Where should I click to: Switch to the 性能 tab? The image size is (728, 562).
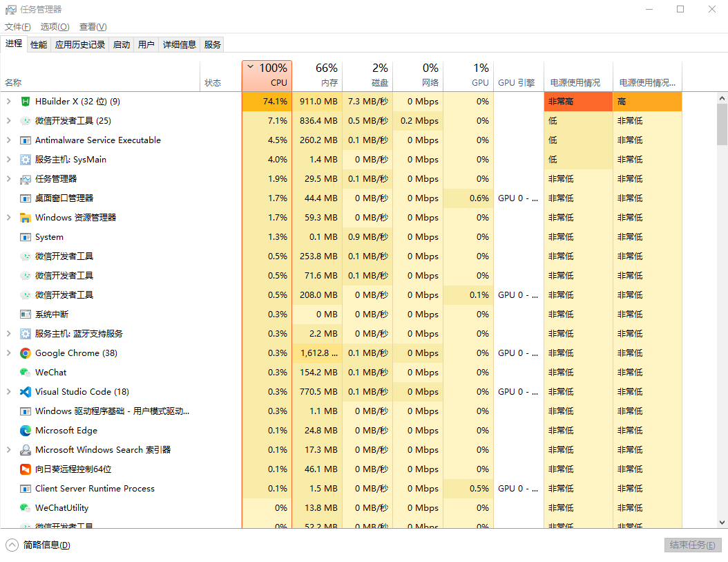point(39,45)
